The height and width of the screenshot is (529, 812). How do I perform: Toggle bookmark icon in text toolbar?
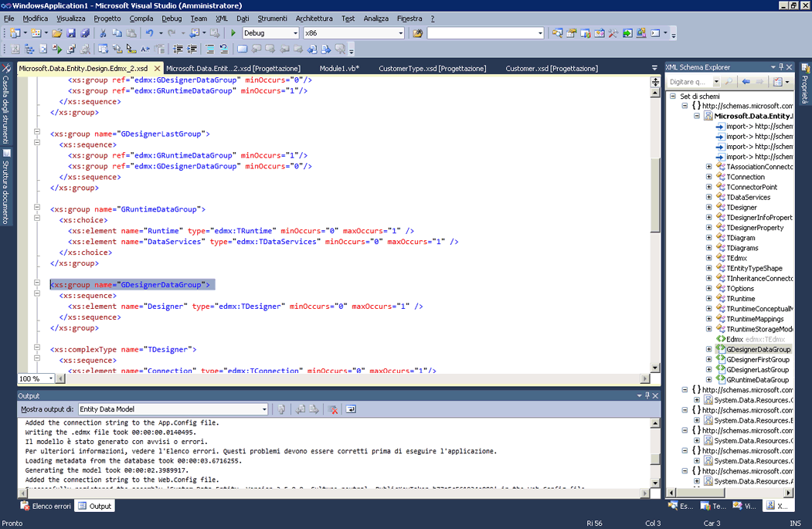[242, 49]
